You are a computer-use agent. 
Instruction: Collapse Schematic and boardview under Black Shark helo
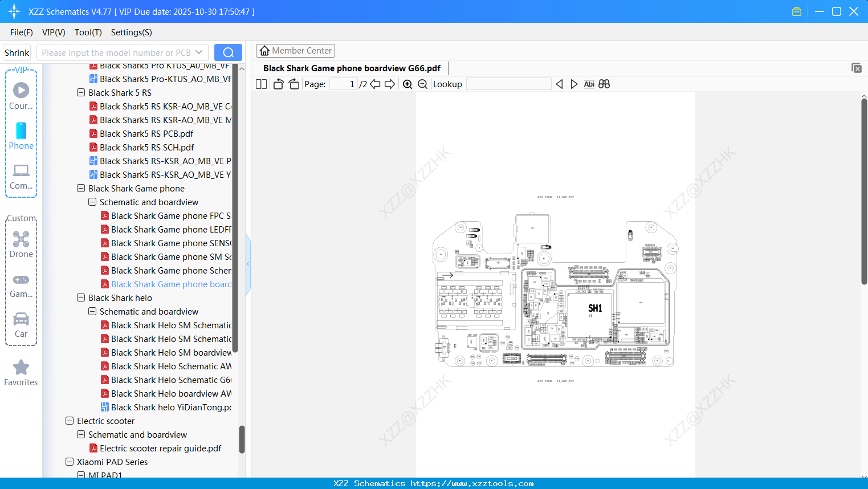[92, 312]
